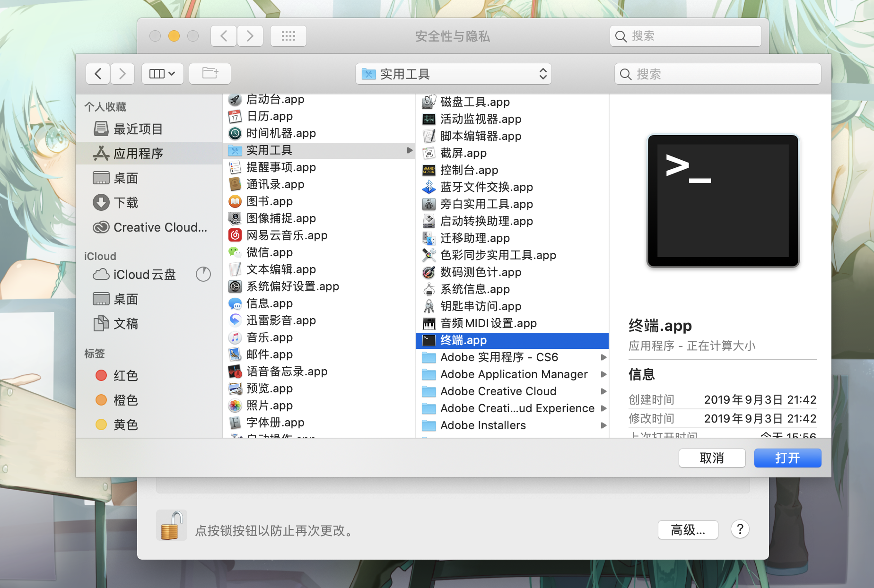Expand the Adobe Creative Cloud folder arrow
This screenshot has width=874, height=588.
tap(603, 391)
